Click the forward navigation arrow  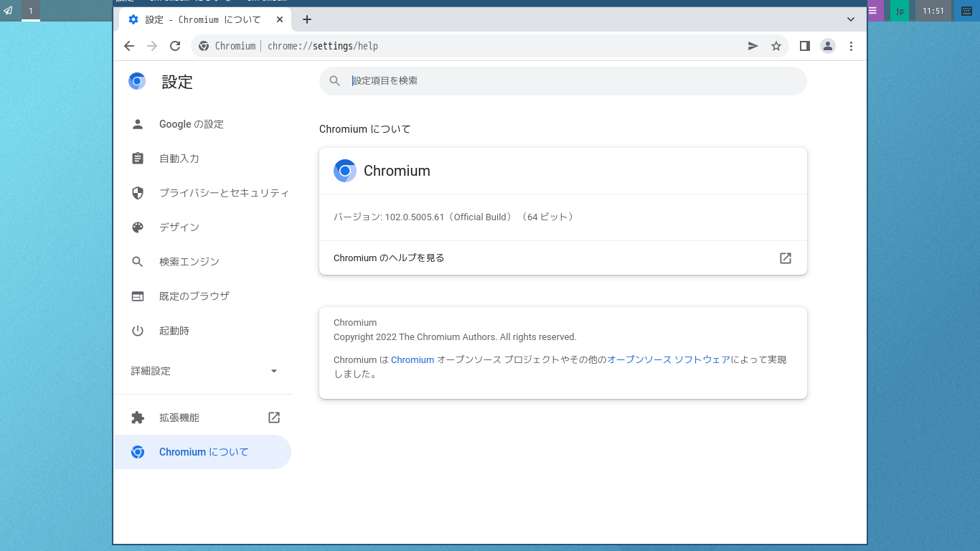coord(152,46)
